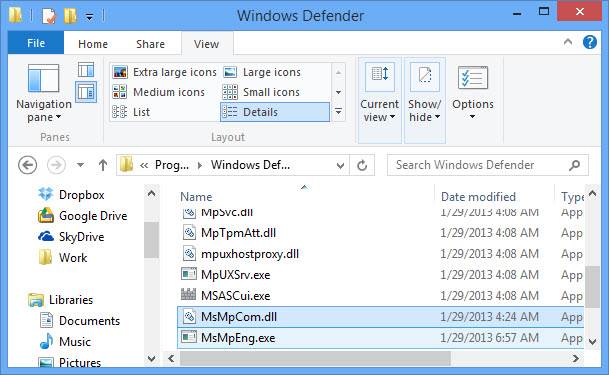
Task: Refresh the Windows Defender folder
Action: coord(362,166)
